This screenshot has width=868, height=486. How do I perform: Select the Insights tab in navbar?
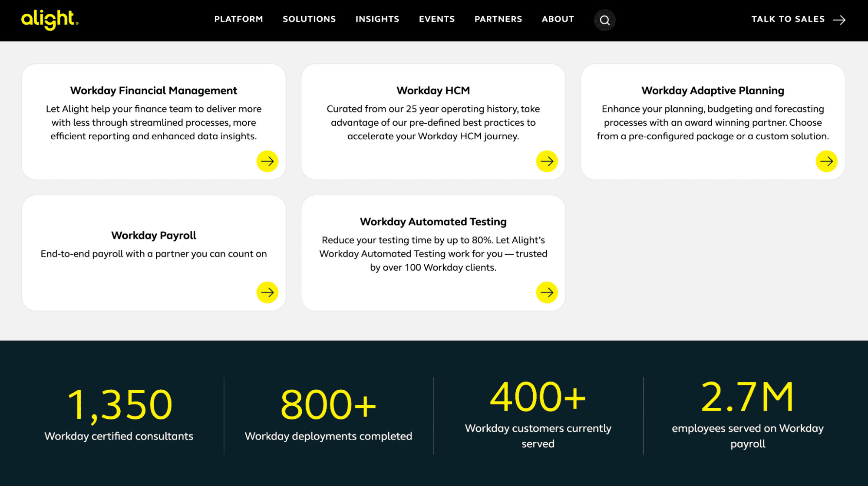[377, 19]
